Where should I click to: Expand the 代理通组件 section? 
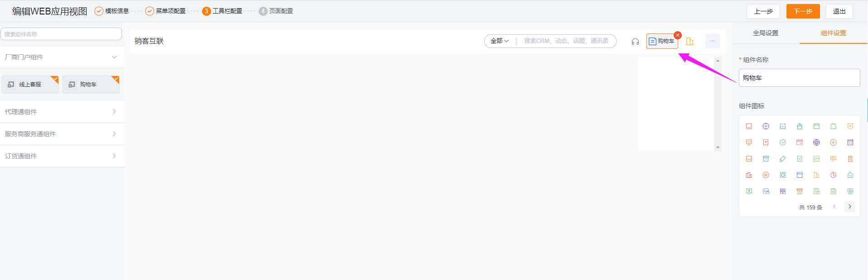(114, 112)
